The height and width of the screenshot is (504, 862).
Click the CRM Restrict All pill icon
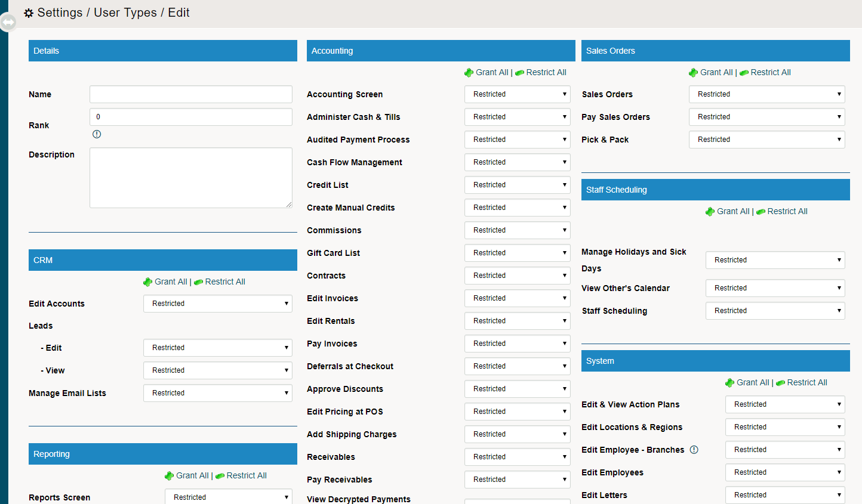(x=198, y=282)
